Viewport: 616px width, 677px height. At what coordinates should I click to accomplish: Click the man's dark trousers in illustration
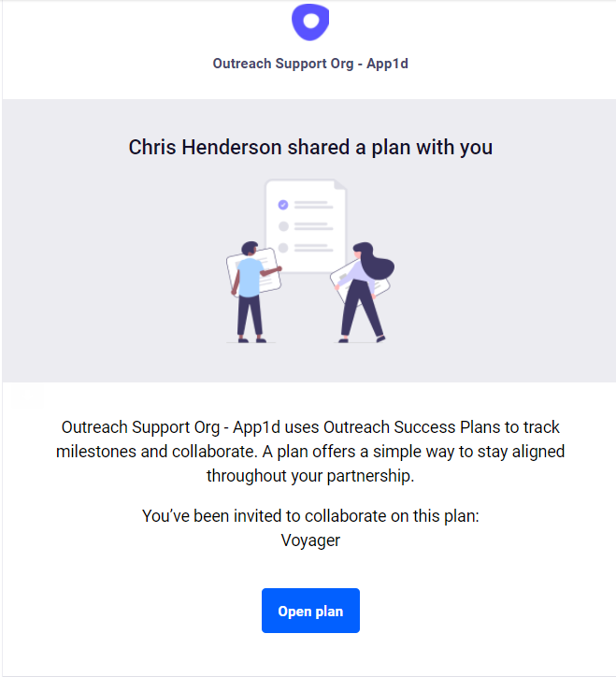pyautogui.click(x=250, y=316)
